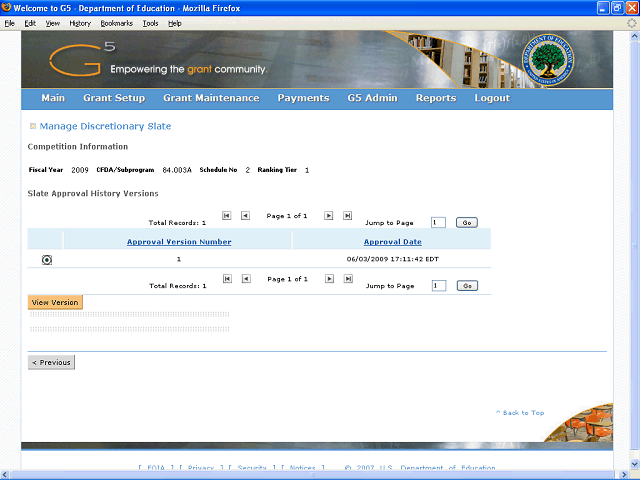The height and width of the screenshot is (480, 640).
Task: Open the G5 Admin navigation tab
Action: pos(372,98)
